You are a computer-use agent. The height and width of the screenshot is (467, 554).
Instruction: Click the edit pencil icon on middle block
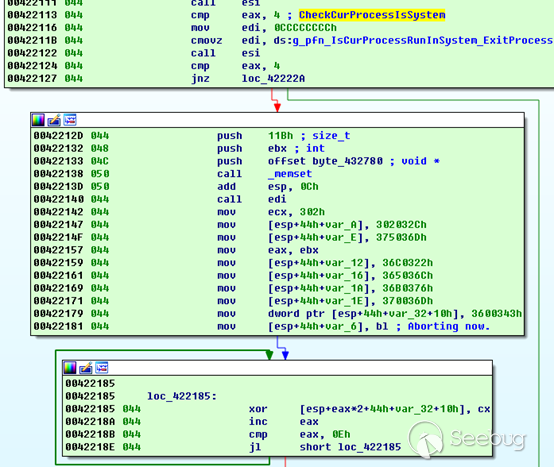(x=54, y=120)
